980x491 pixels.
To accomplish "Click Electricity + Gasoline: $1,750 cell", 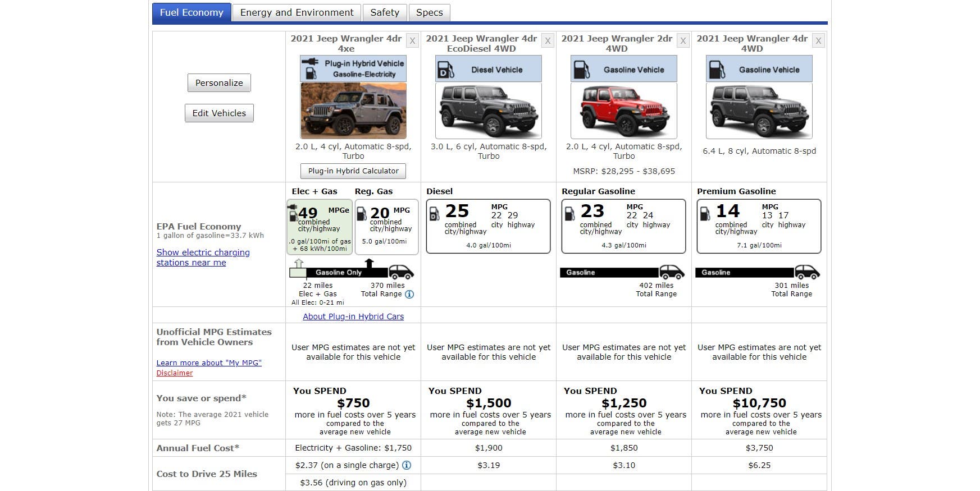I will coord(353,448).
